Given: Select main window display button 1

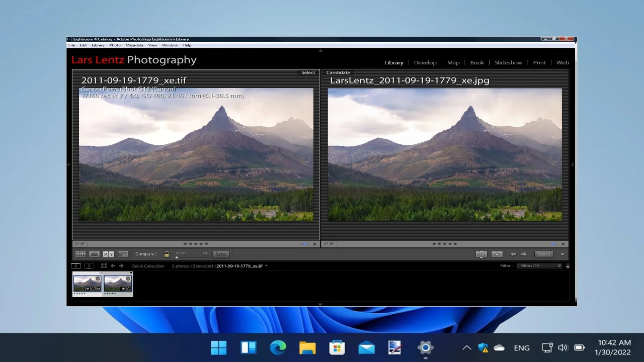Looking at the screenshot, I should [76, 266].
